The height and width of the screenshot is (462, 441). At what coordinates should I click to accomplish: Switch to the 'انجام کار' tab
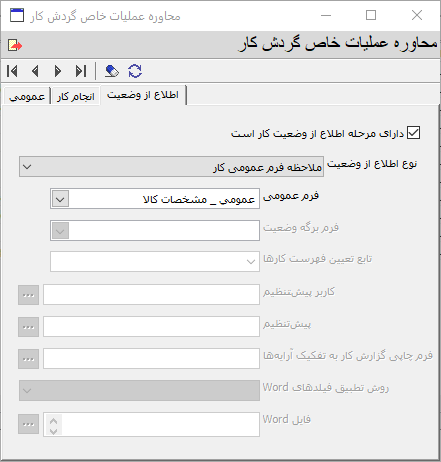point(76,97)
